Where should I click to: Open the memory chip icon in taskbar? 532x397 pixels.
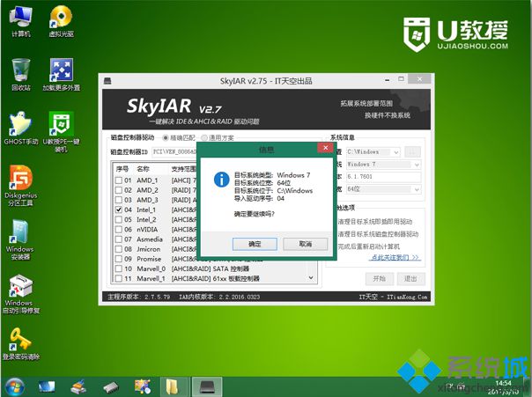[111, 386]
